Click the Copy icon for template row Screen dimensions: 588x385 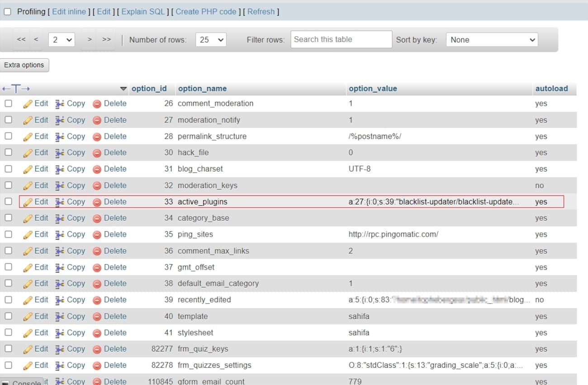[x=60, y=317]
